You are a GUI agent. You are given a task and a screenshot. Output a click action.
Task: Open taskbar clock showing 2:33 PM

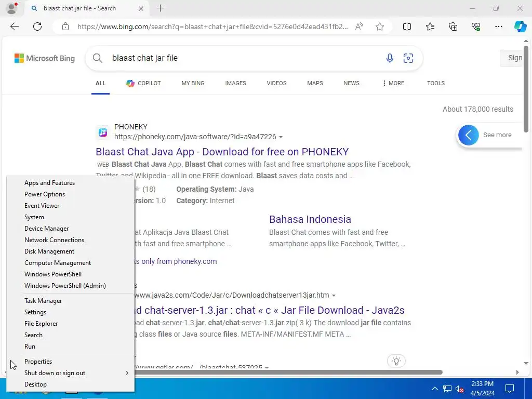tap(482, 389)
